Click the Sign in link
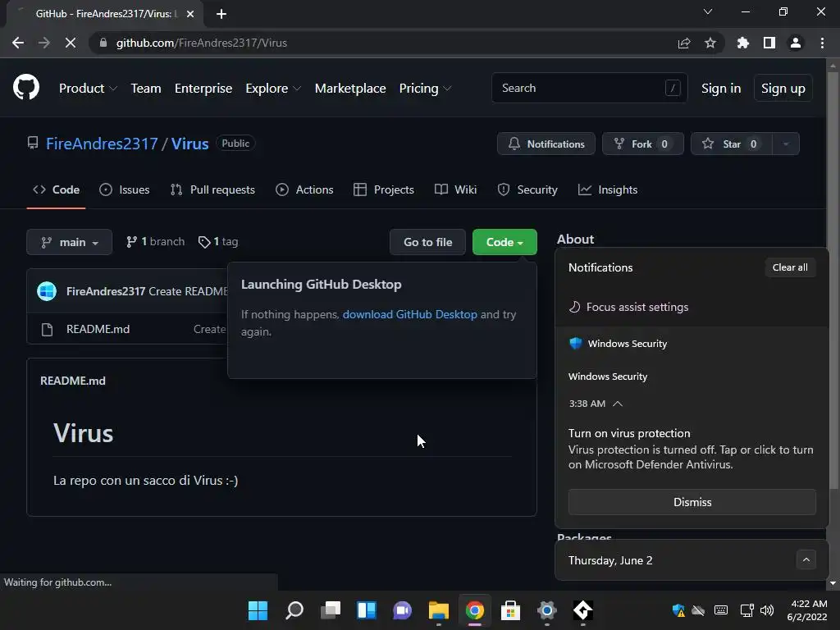 pos(721,89)
